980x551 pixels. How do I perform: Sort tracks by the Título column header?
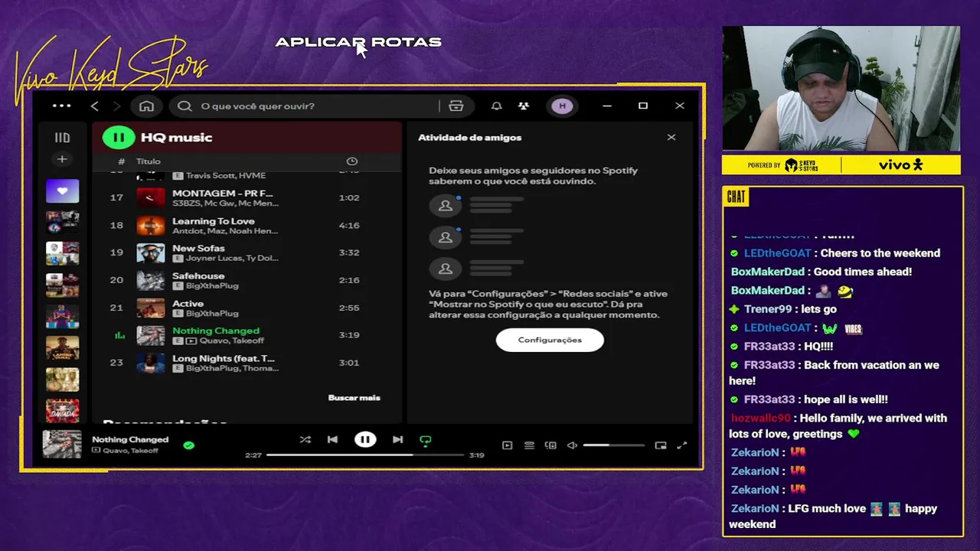click(x=149, y=161)
